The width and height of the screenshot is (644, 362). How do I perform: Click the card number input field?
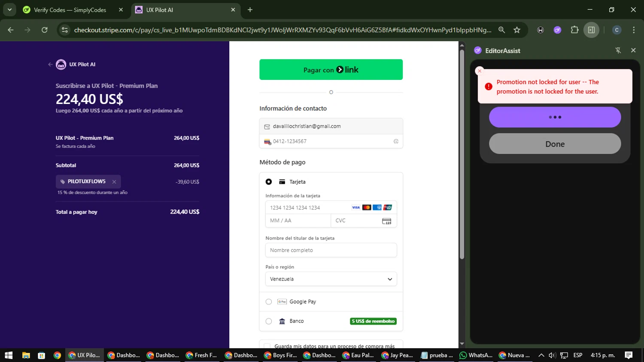pyautogui.click(x=331, y=208)
